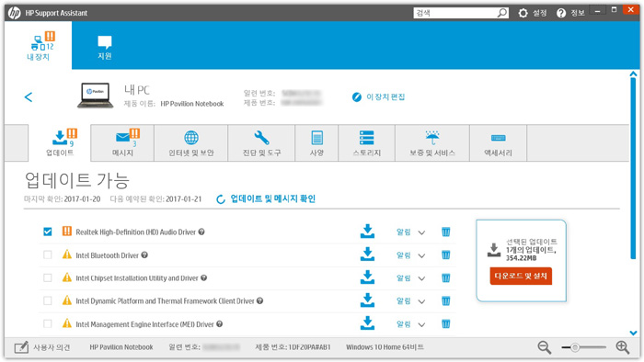Adjust the zoom slider handle

coord(575,347)
